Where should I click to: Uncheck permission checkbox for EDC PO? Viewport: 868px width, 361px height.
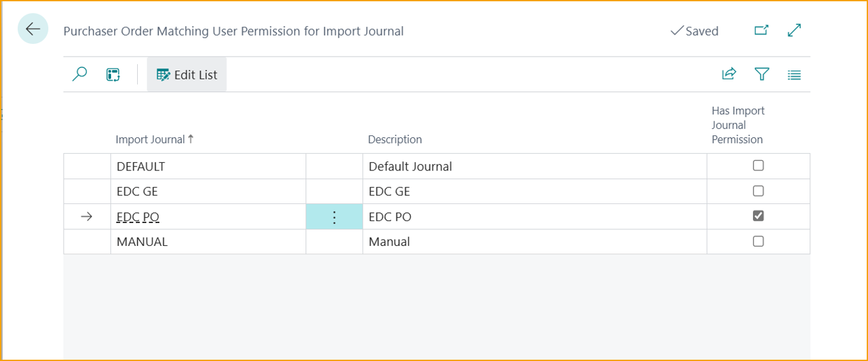(758, 216)
